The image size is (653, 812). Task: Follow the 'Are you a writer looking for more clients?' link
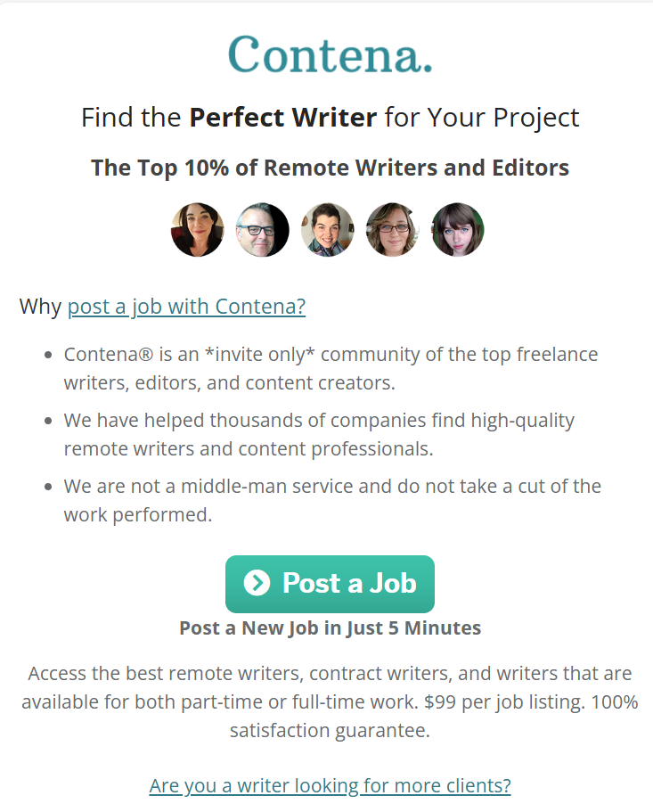coord(331,785)
